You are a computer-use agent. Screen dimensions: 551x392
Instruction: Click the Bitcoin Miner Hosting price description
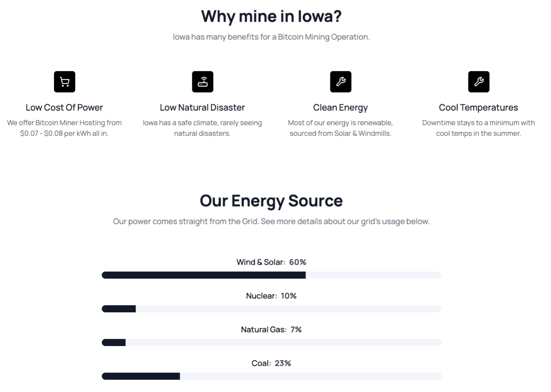65,128
